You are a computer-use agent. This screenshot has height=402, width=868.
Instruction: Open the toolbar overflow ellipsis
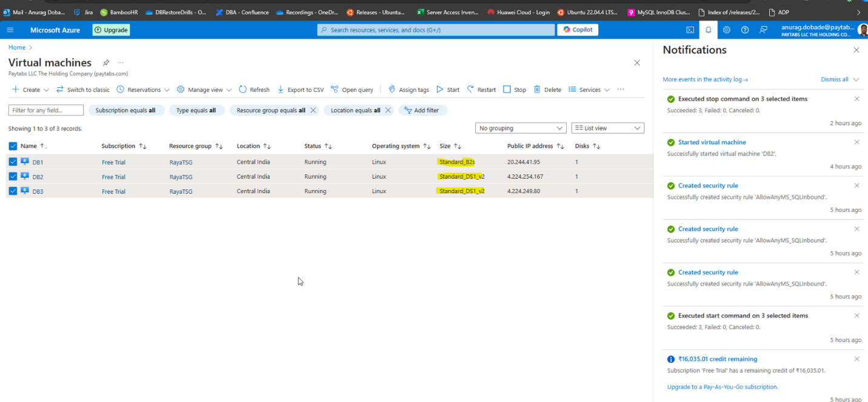pyautogui.click(x=621, y=90)
